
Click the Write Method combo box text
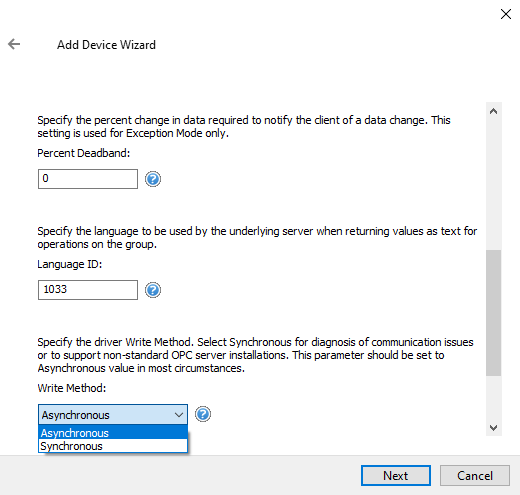point(75,415)
